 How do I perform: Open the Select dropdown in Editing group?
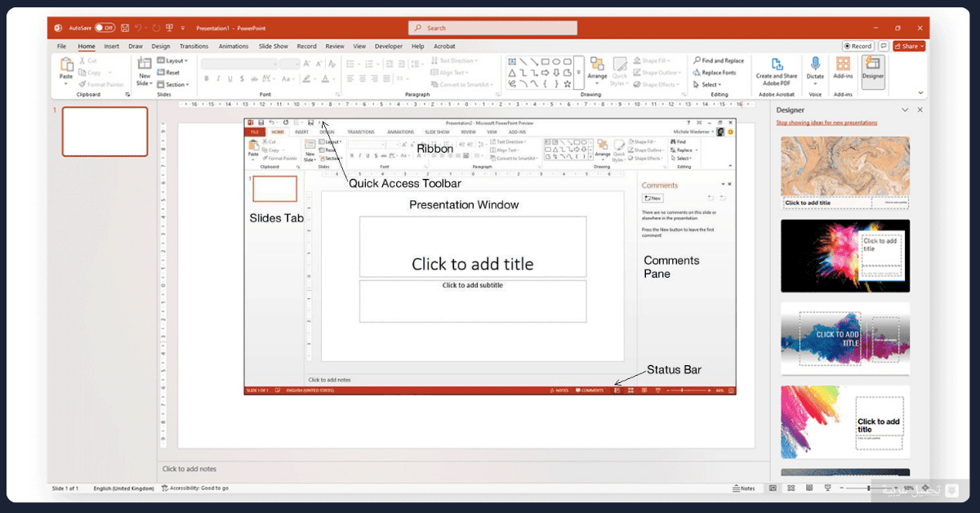(x=707, y=84)
